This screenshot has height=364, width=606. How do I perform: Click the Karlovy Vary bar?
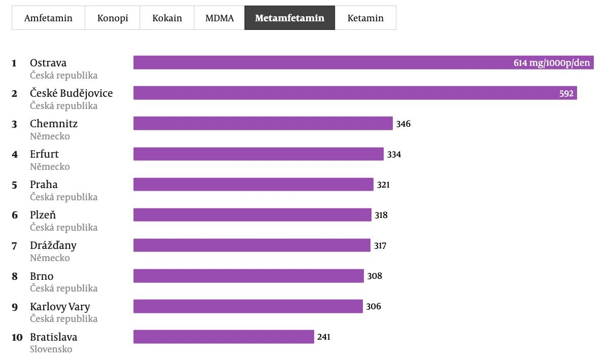(x=248, y=306)
